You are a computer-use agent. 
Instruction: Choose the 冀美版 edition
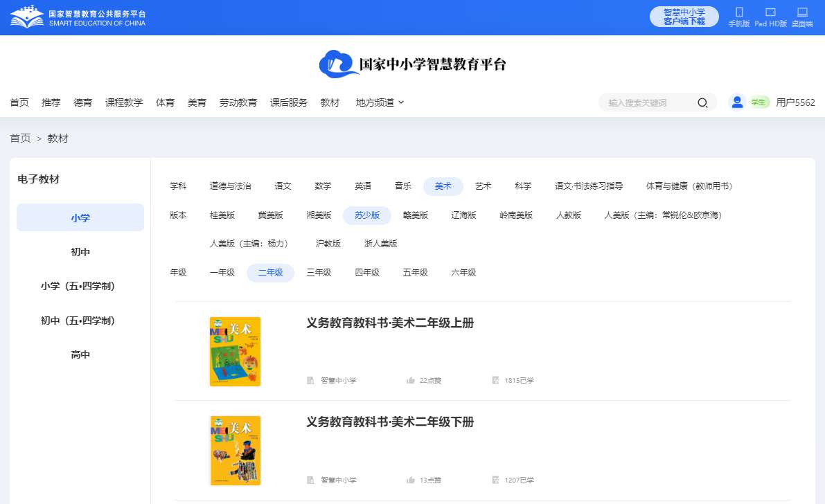coord(270,215)
